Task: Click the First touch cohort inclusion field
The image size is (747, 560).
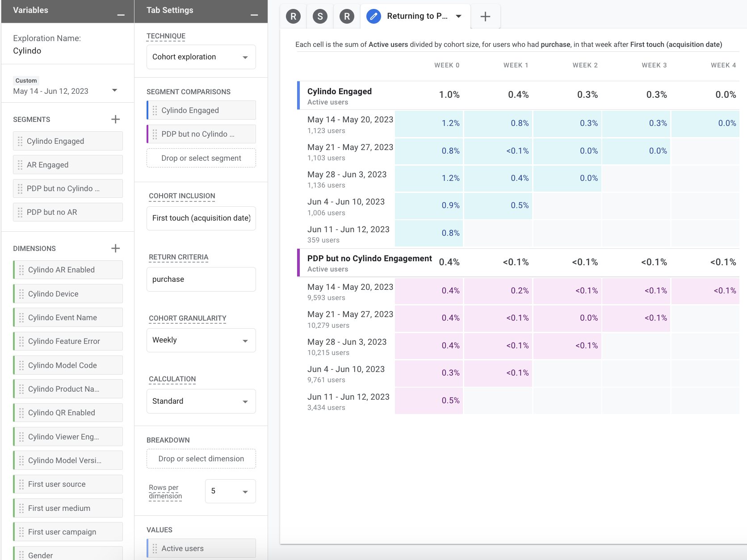Action: click(201, 218)
